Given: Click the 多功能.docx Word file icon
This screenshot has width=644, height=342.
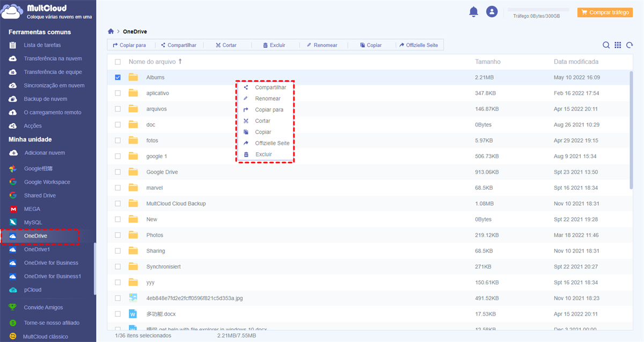Looking at the screenshot, I should [134, 313].
